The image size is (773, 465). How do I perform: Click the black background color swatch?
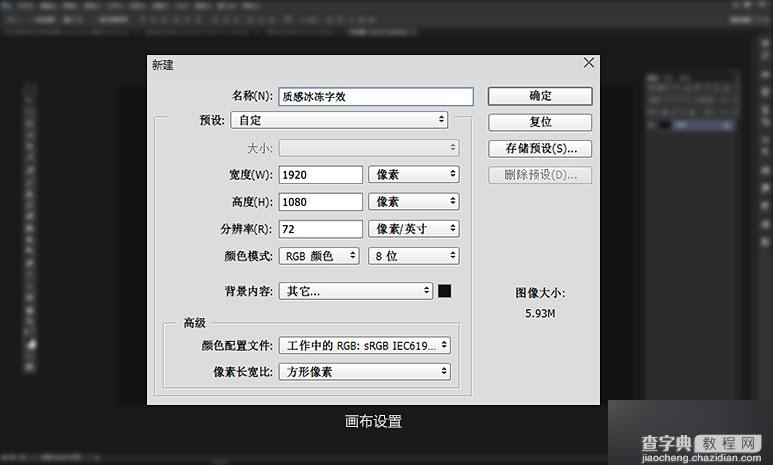point(445,291)
